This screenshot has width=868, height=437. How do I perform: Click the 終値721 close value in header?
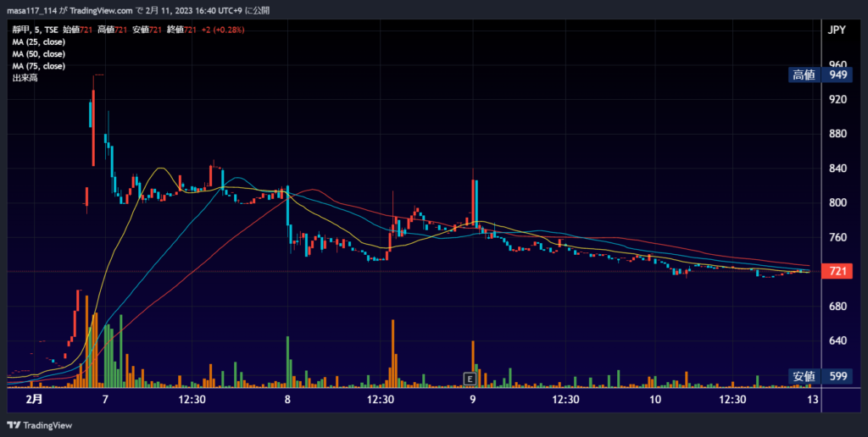pos(181,30)
